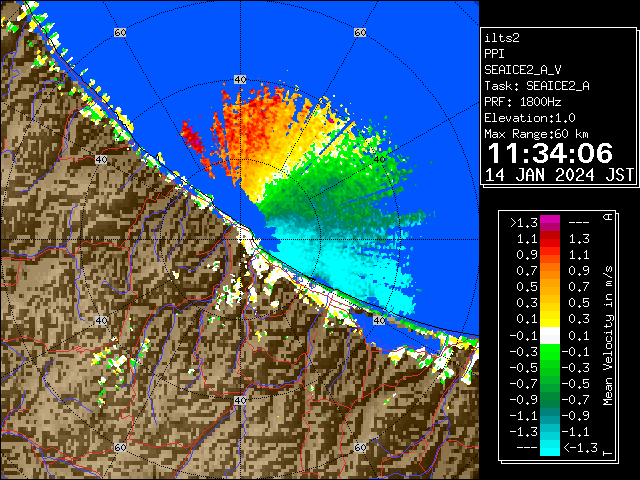This screenshot has width=640, height=480.
Task: Select the 'Elevation:1.0' text
Action: click(x=530, y=118)
